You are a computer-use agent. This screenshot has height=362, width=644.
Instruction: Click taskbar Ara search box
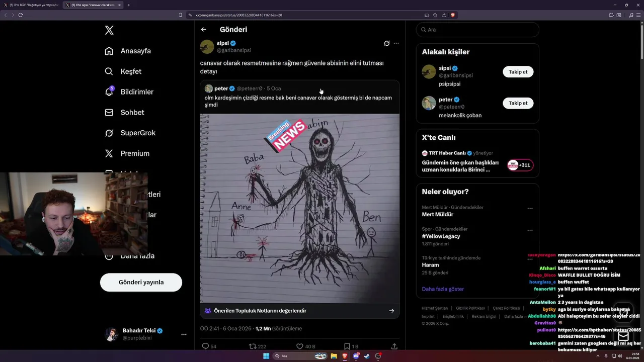pyautogui.click(x=300, y=356)
